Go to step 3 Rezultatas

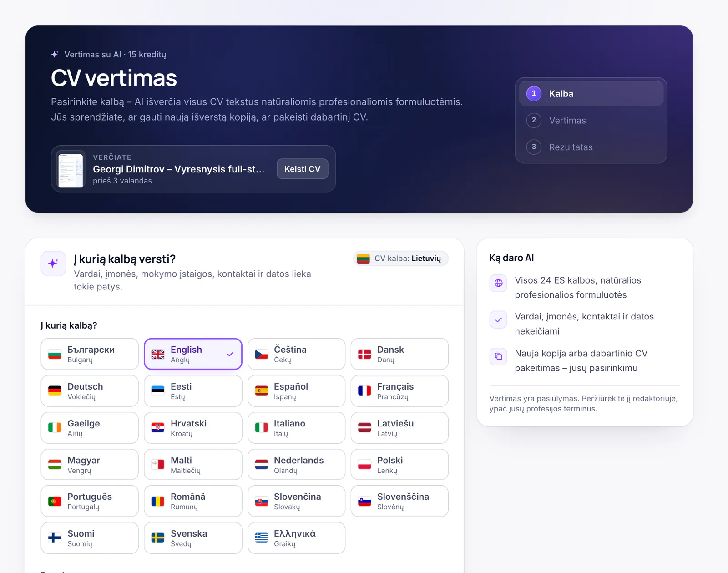[x=591, y=147]
